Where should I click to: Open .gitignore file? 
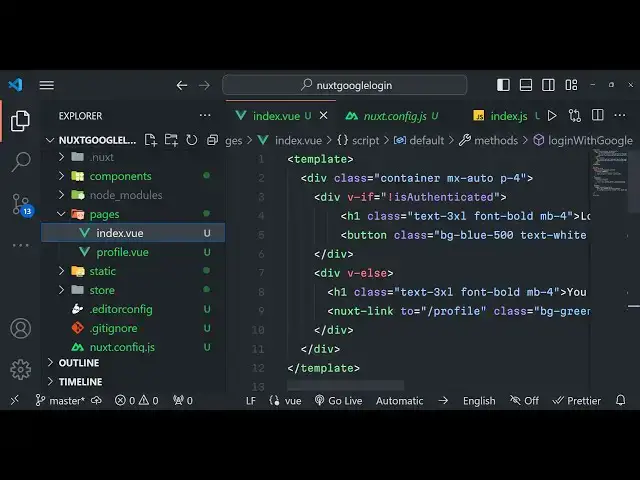click(x=133, y=328)
